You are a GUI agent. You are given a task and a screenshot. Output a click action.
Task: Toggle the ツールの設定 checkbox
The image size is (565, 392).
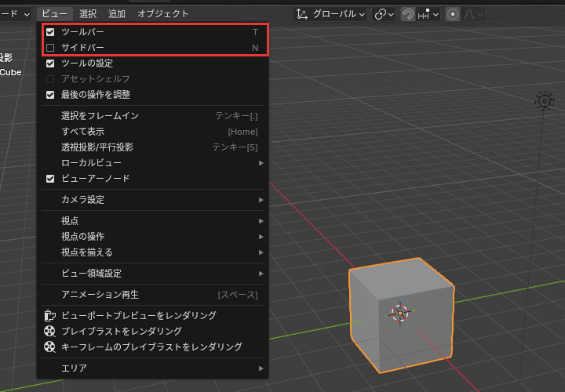point(50,64)
